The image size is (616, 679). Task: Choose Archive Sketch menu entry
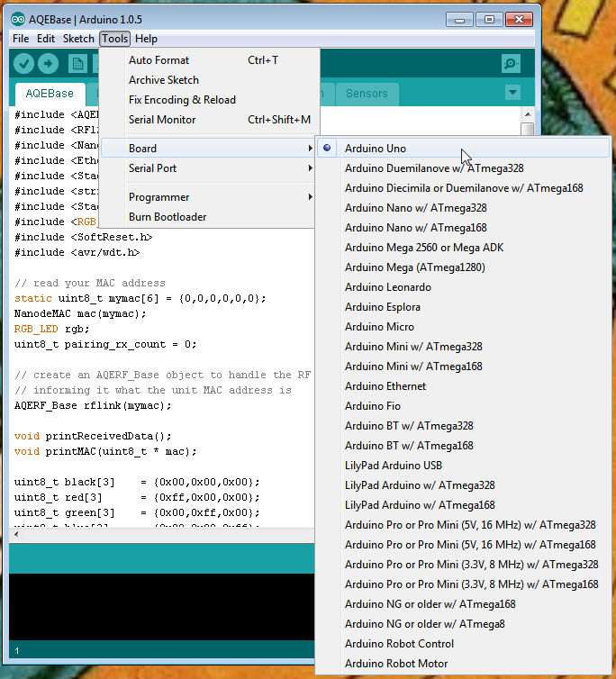pos(210,80)
